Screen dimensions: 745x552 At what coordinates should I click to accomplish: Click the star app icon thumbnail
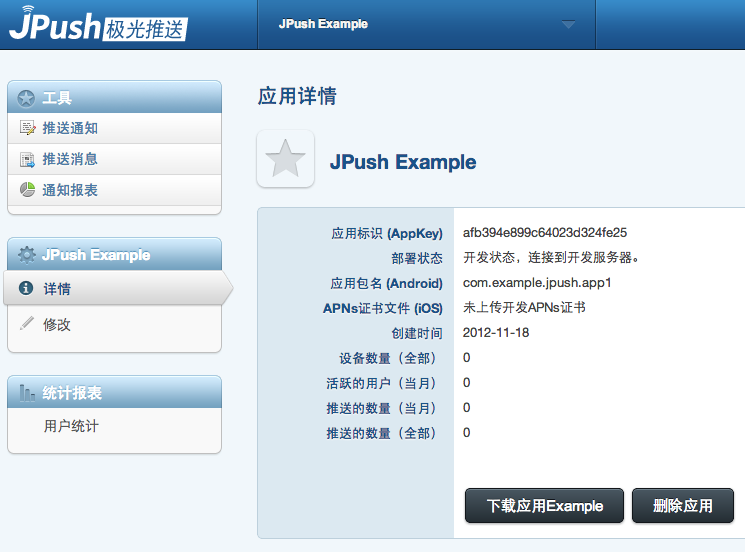pos(286,159)
